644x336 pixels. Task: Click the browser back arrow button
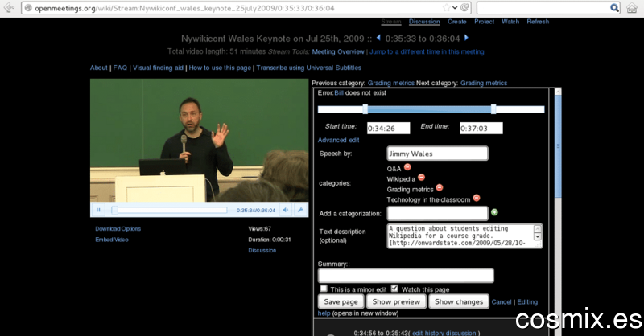(9, 7)
